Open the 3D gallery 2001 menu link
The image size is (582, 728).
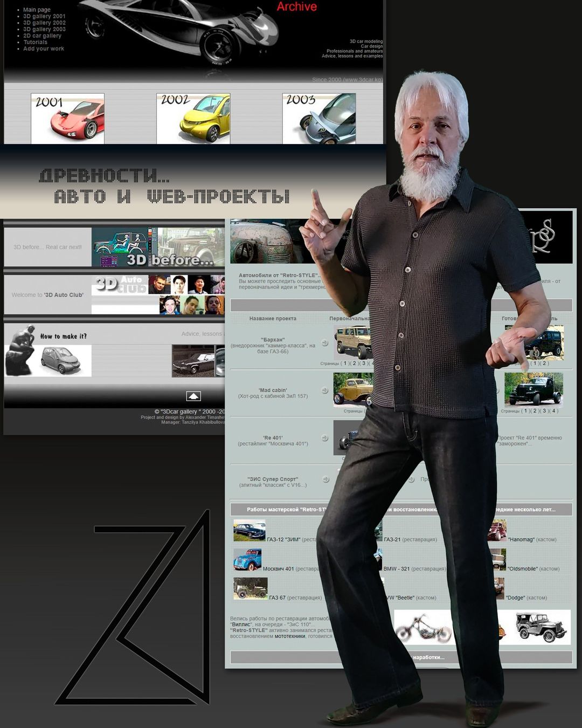point(44,16)
